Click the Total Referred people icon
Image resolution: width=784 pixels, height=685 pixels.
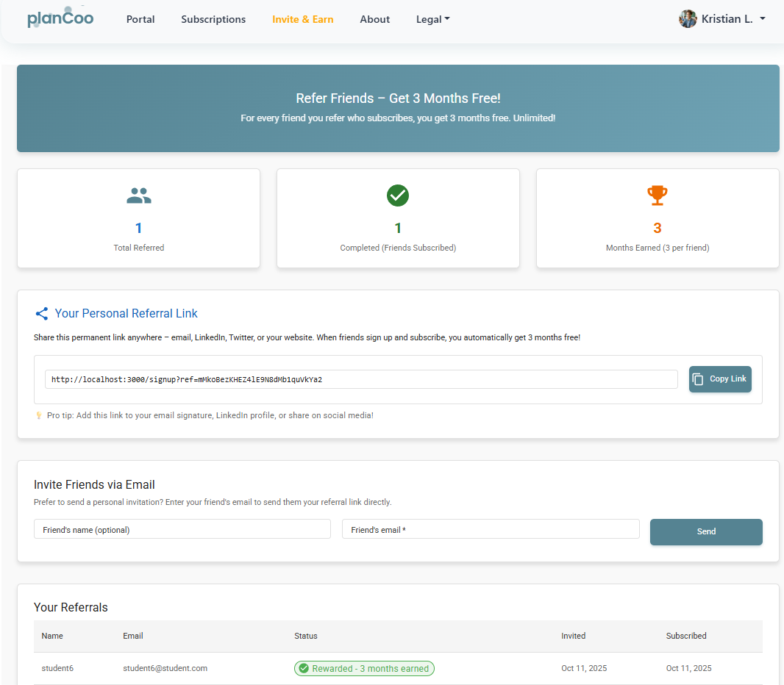point(138,196)
